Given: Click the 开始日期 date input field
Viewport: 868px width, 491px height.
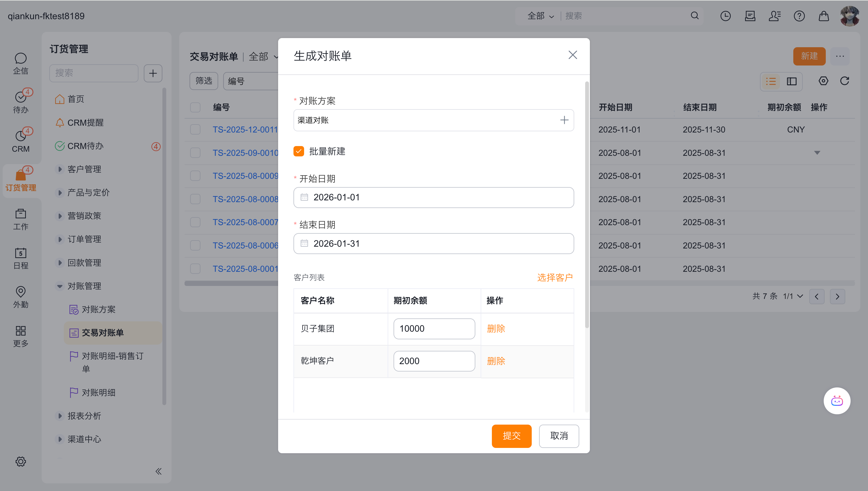Looking at the screenshot, I should tap(433, 197).
